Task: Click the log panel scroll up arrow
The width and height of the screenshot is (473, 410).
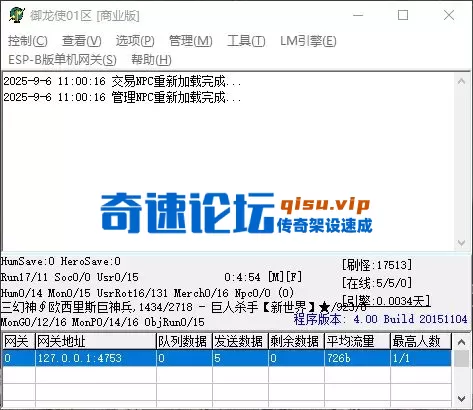Action: pos(461,81)
